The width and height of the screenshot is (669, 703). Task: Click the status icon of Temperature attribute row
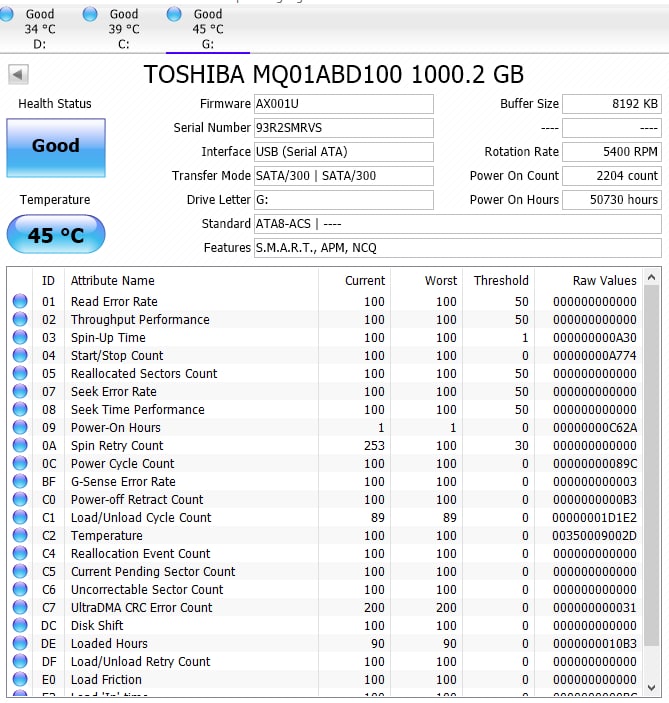(x=20, y=535)
